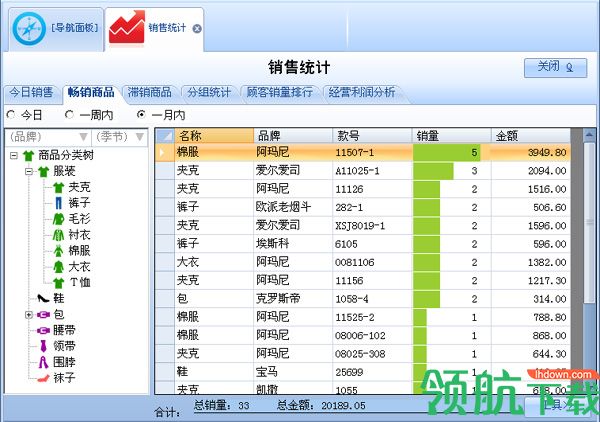Click the select-all corner cell of the table
This screenshot has width=600, height=422.
click(x=165, y=136)
